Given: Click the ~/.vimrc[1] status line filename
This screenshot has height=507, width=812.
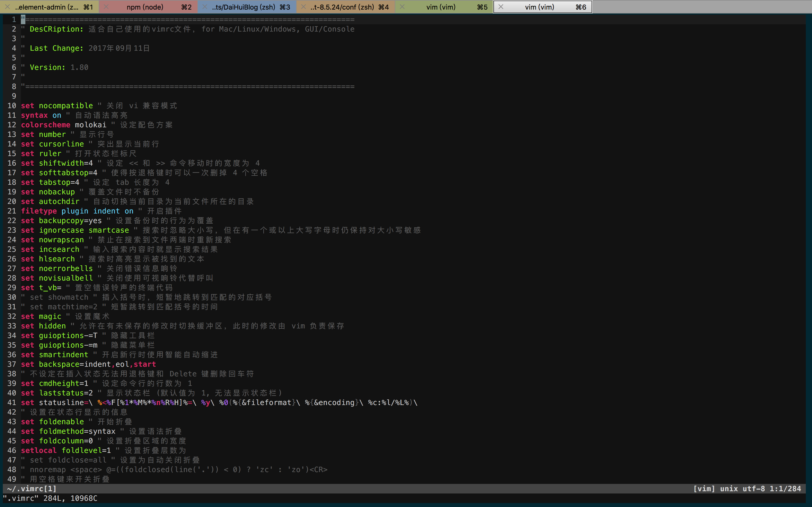Looking at the screenshot, I should tap(32, 489).
